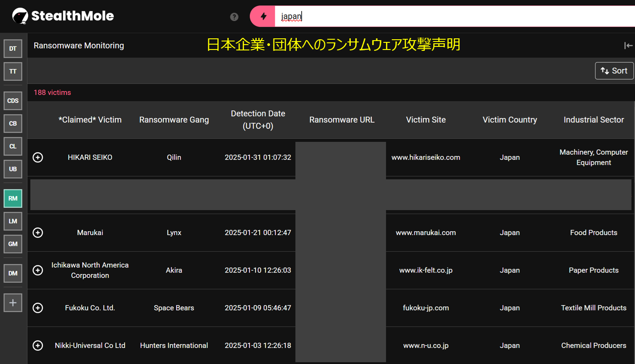Open the CL module in sidebar
Image resolution: width=635 pixels, height=364 pixels.
[13, 146]
